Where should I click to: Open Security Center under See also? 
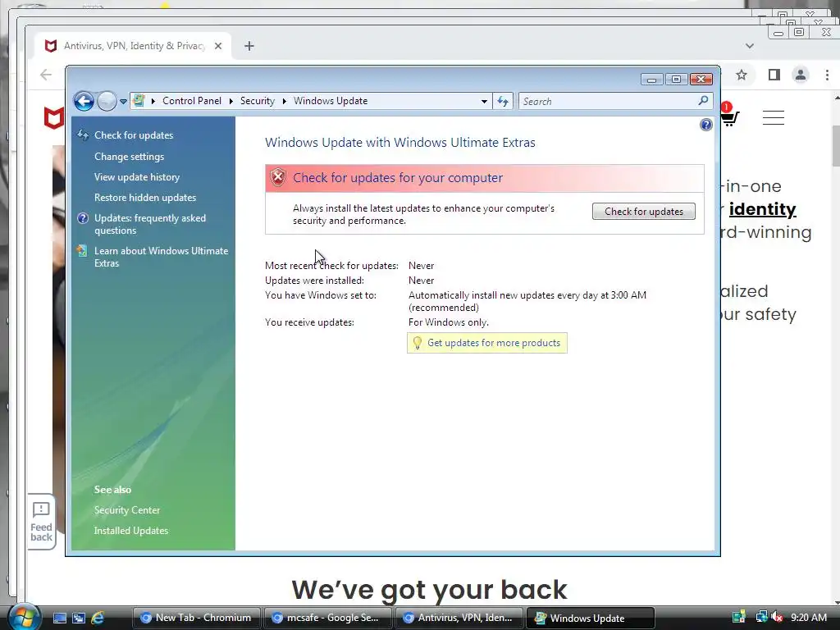(127, 510)
